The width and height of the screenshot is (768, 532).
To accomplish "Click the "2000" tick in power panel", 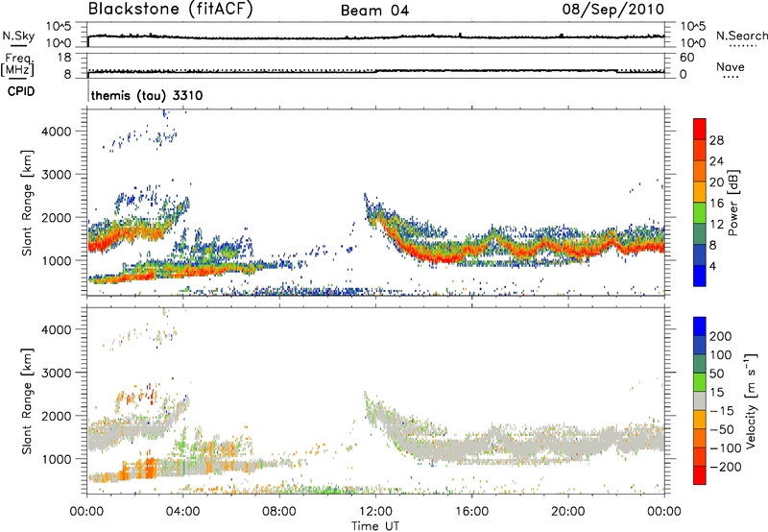I will 56,217.
